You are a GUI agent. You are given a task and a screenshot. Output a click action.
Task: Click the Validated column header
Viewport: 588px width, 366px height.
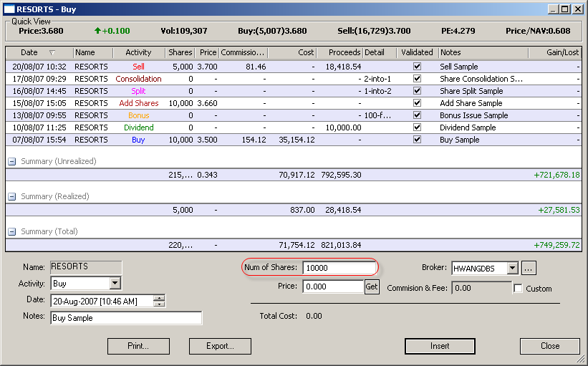tap(418, 52)
